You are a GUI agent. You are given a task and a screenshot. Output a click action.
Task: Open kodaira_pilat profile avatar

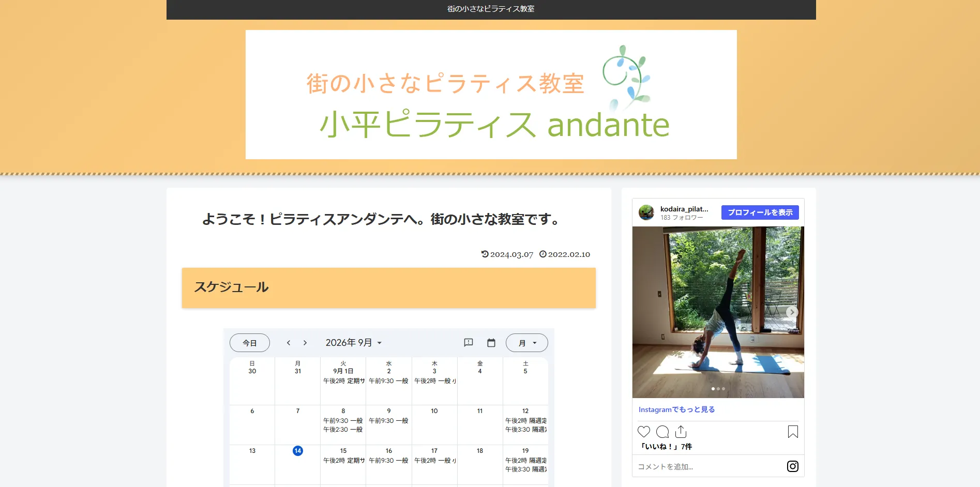[646, 212]
